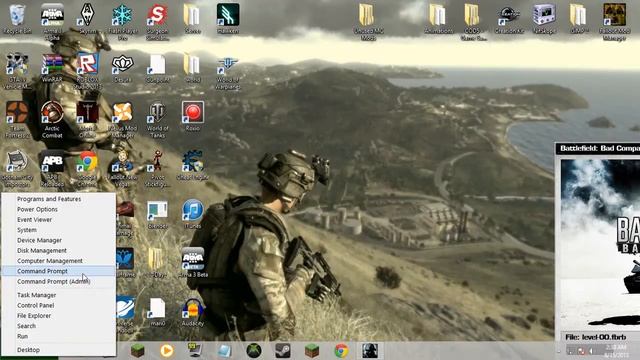Open Steam from the taskbar
Image resolution: width=640 pixels, height=360 pixels.
click(282, 351)
